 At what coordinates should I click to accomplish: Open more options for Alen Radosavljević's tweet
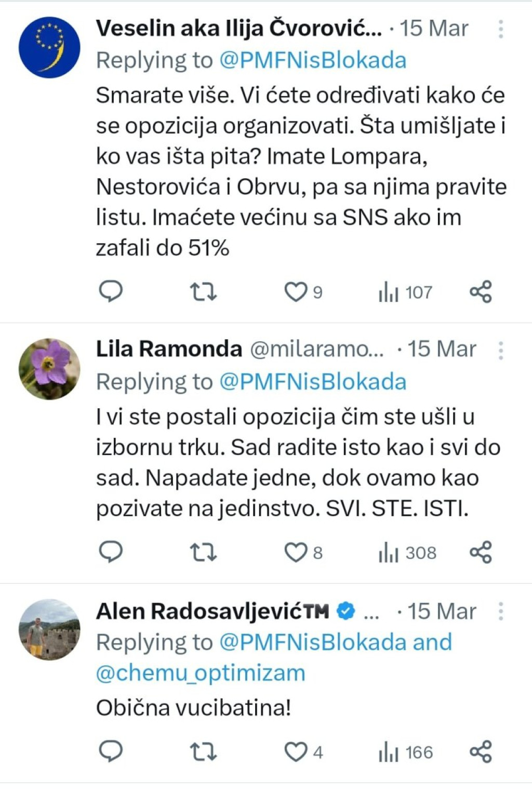pyautogui.click(x=501, y=611)
